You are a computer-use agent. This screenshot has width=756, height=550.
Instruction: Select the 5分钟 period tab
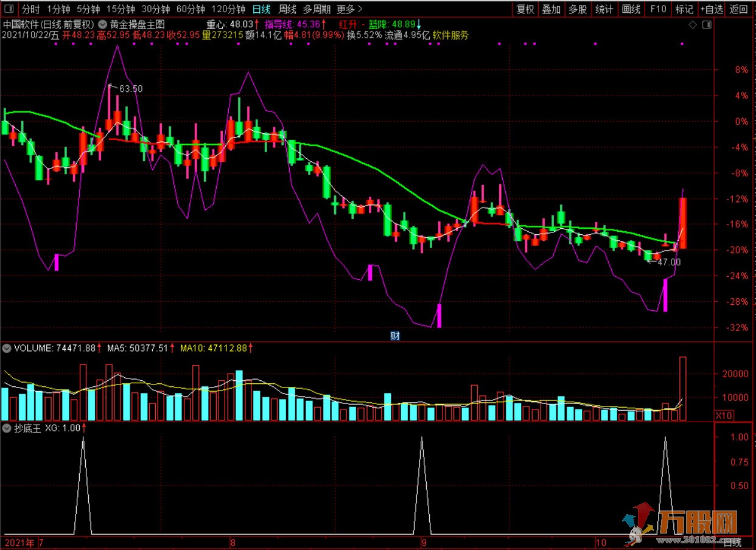point(88,9)
